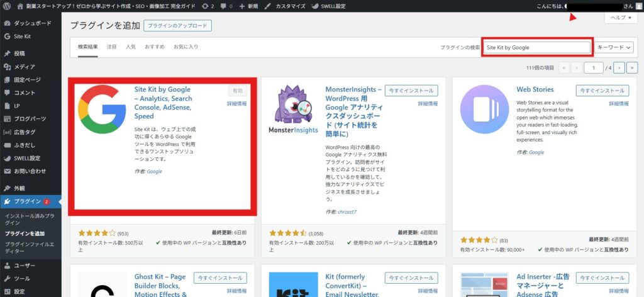Click the plugin search input field

click(x=537, y=47)
